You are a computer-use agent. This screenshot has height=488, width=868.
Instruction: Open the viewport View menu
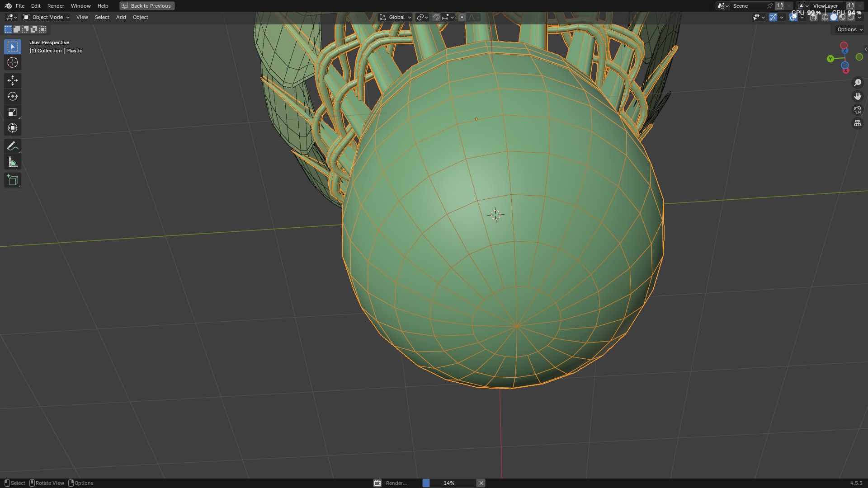point(82,17)
